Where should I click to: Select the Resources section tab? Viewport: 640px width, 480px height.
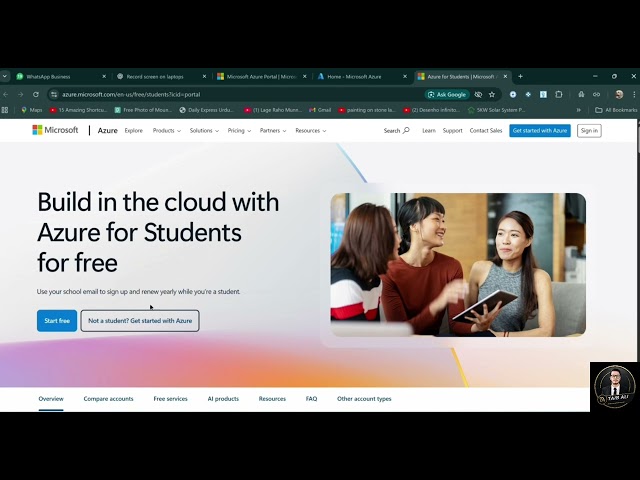(x=272, y=399)
